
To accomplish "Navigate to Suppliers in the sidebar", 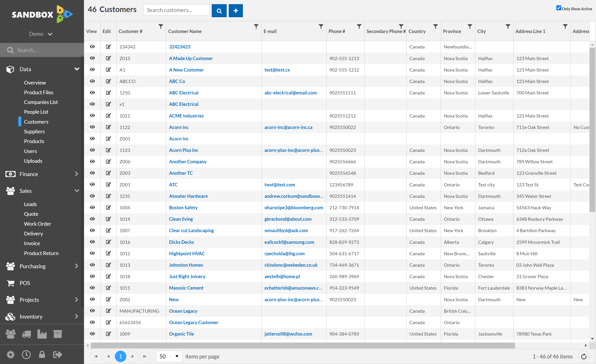I will 34,131.
